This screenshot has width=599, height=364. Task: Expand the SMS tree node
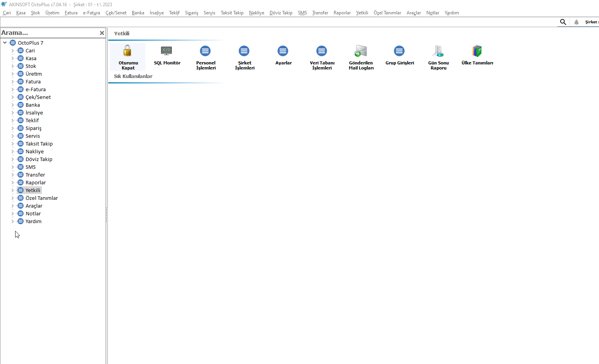coord(12,167)
